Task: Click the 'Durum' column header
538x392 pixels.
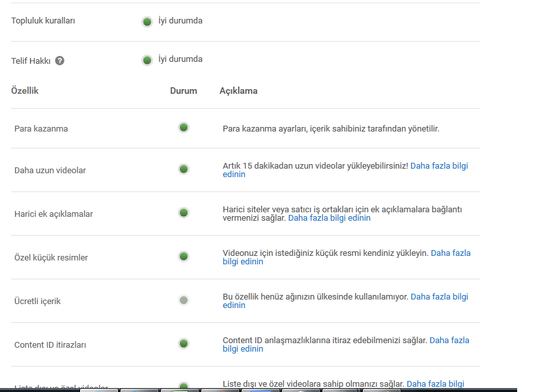Action: [x=184, y=91]
